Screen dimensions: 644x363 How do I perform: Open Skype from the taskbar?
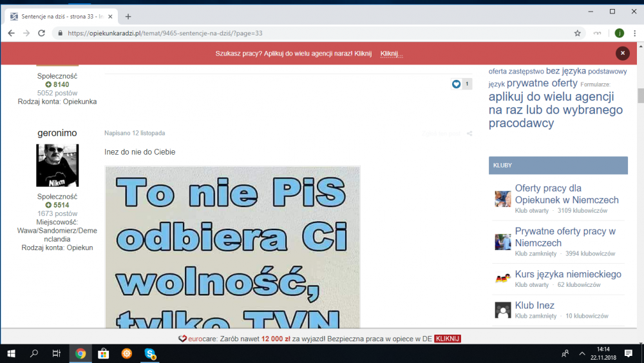(x=150, y=353)
